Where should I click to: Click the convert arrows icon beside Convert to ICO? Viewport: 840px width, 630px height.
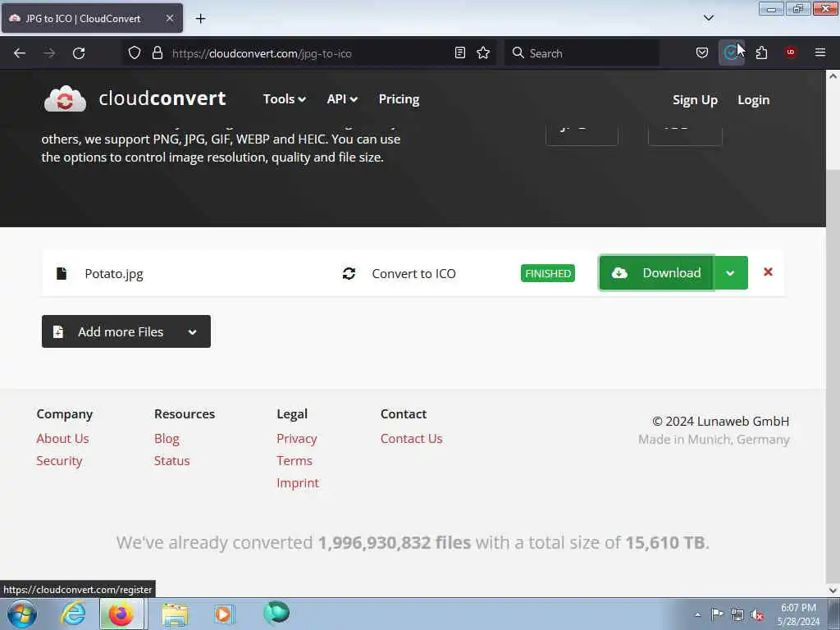[349, 273]
